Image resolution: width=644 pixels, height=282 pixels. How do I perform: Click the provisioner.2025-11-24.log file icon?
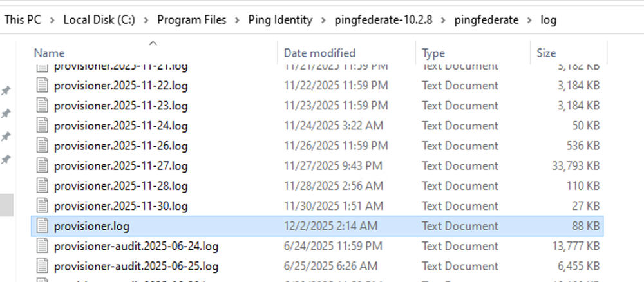pyautogui.click(x=43, y=126)
